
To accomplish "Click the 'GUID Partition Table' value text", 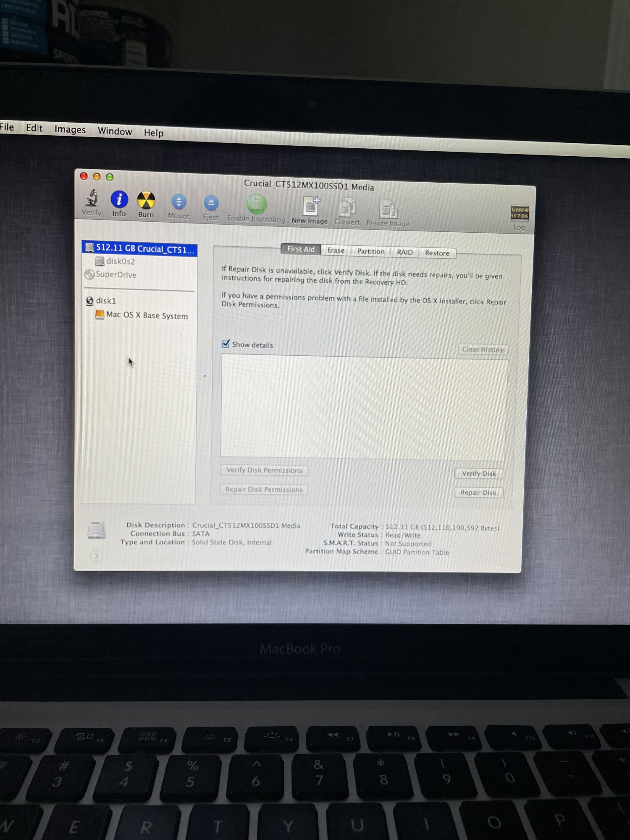I will tap(417, 552).
